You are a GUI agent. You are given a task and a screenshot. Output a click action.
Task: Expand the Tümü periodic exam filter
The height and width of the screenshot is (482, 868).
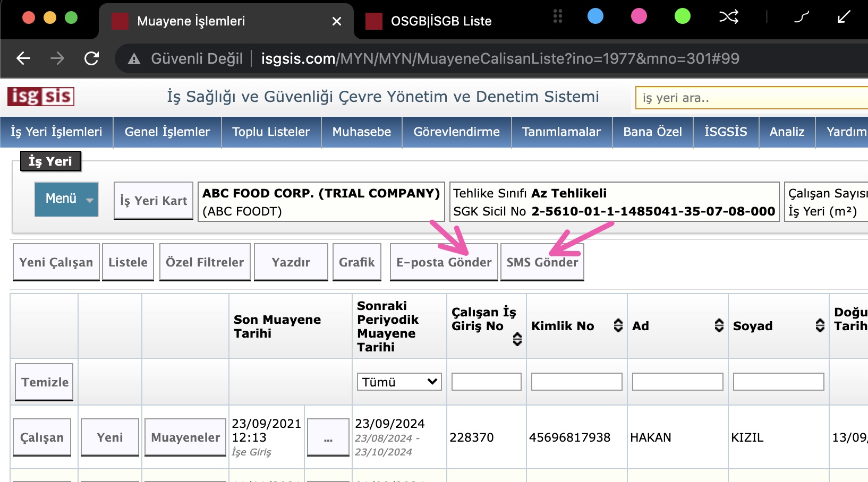[x=399, y=382]
